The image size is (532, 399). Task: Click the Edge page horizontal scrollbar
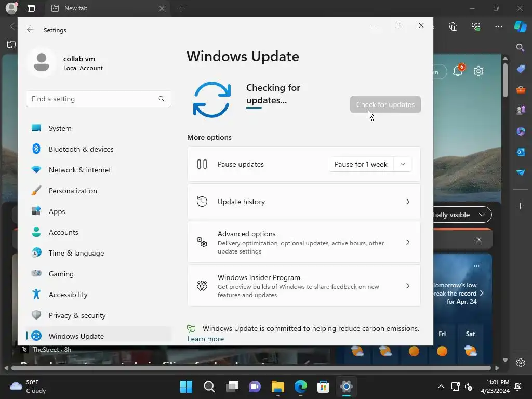click(x=251, y=368)
